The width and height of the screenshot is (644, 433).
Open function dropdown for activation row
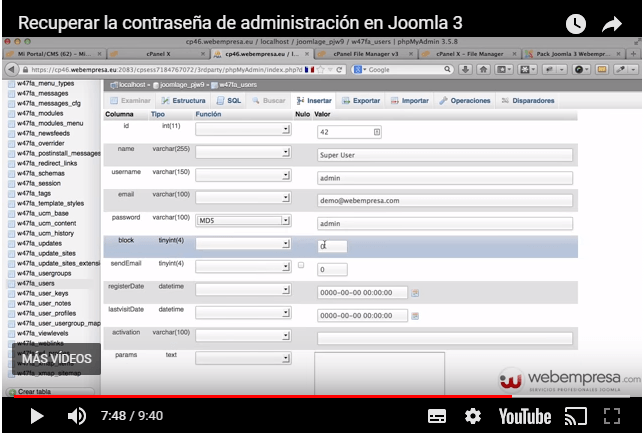(243, 336)
